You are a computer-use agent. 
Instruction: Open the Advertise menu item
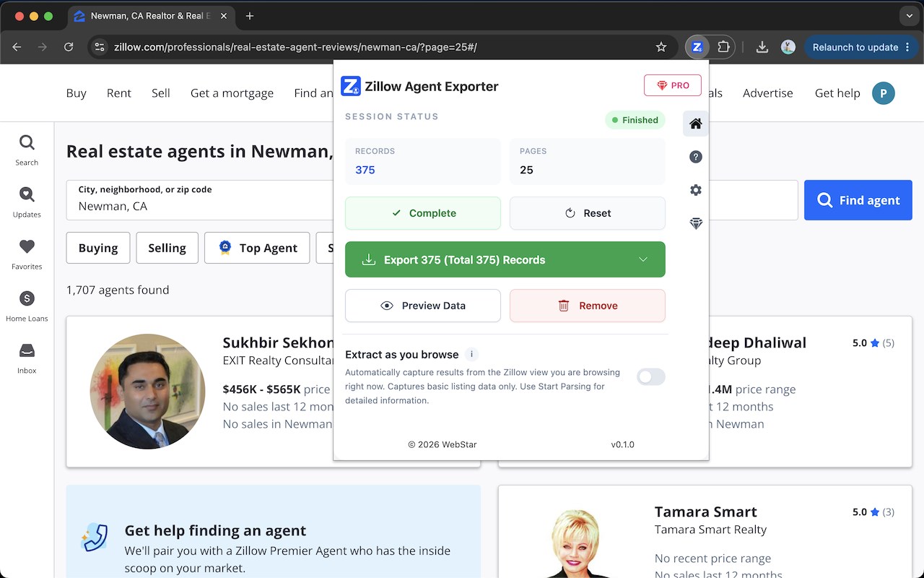768,93
